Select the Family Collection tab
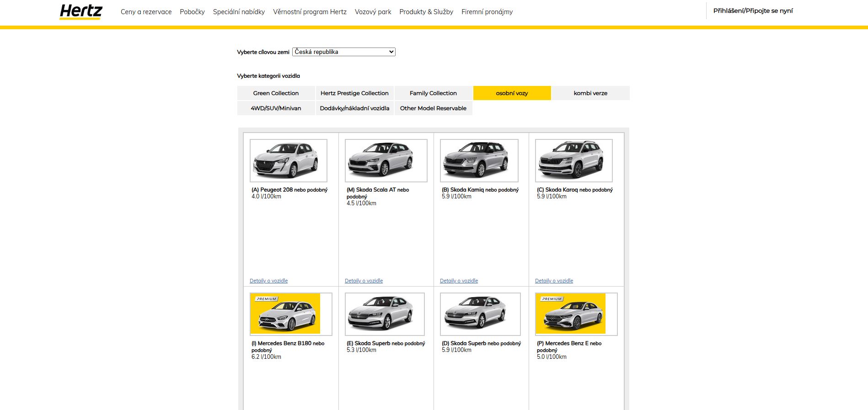 [x=433, y=93]
